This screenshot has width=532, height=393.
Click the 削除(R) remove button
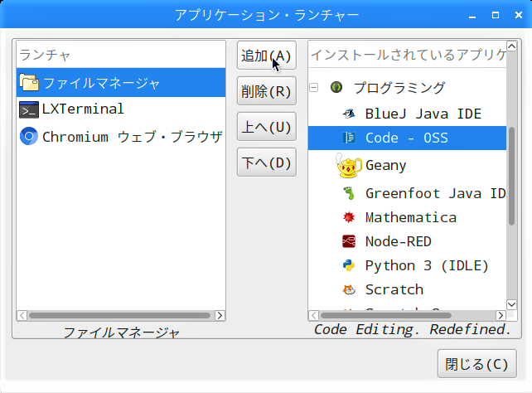click(x=267, y=91)
